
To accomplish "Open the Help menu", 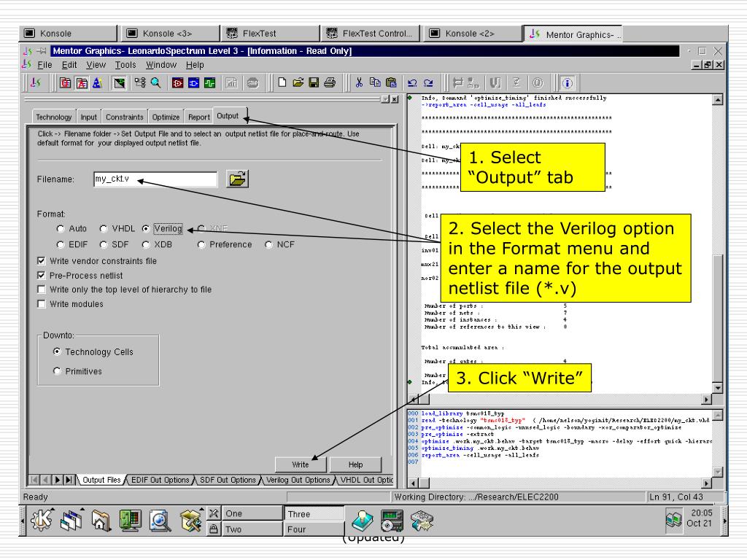I will [195, 65].
